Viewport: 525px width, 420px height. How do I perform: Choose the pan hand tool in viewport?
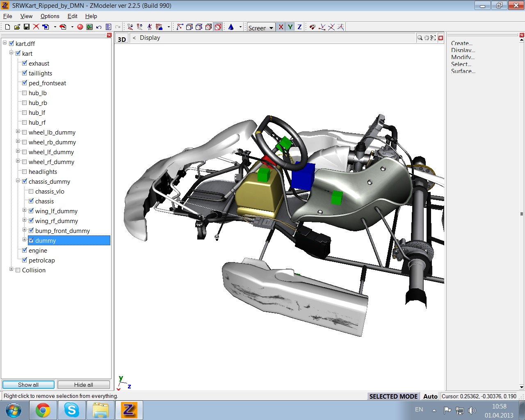pyautogui.click(x=427, y=38)
